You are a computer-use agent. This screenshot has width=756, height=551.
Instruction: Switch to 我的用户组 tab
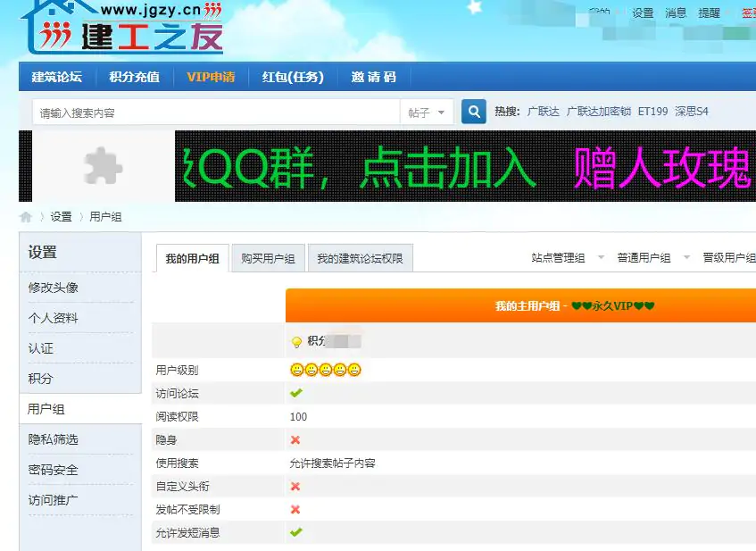pyautogui.click(x=193, y=259)
